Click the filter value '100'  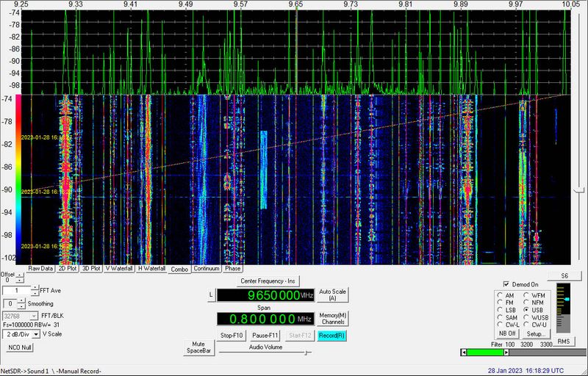click(x=510, y=344)
